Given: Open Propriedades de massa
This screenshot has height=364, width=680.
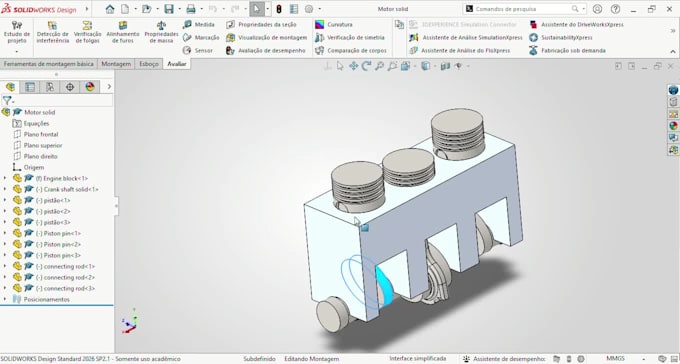Looking at the screenshot, I should [161, 32].
